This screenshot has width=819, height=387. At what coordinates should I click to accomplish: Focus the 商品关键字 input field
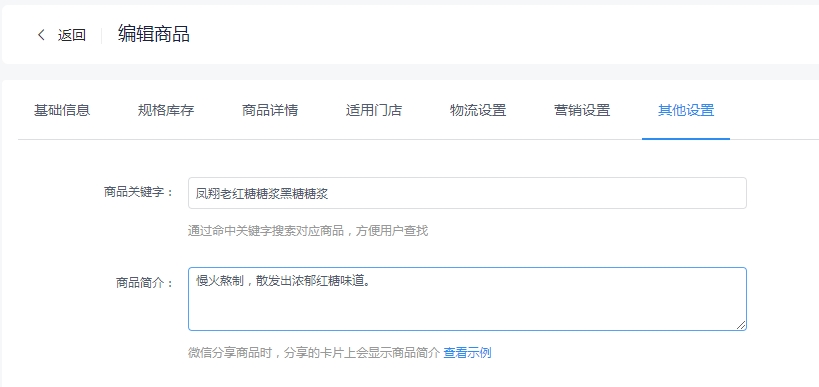pos(467,193)
